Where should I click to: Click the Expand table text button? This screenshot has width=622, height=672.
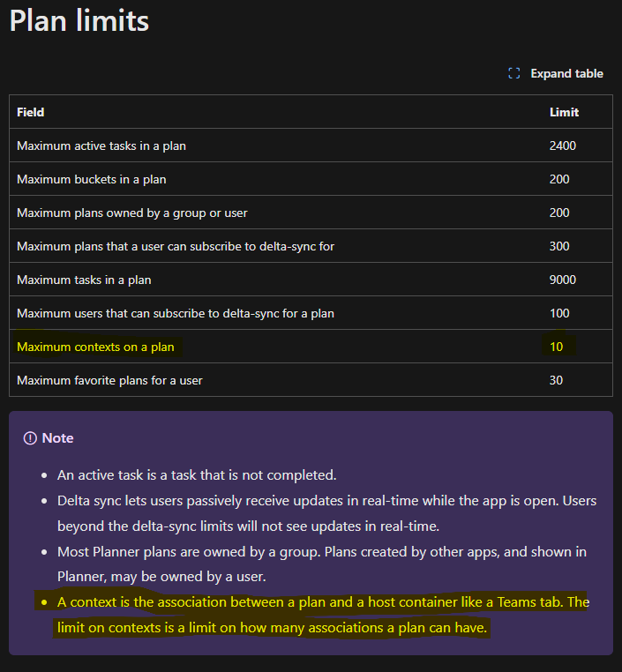566,74
